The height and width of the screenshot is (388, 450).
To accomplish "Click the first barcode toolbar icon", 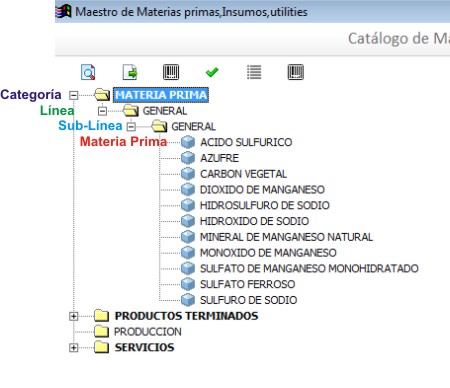I will pos(171,72).
